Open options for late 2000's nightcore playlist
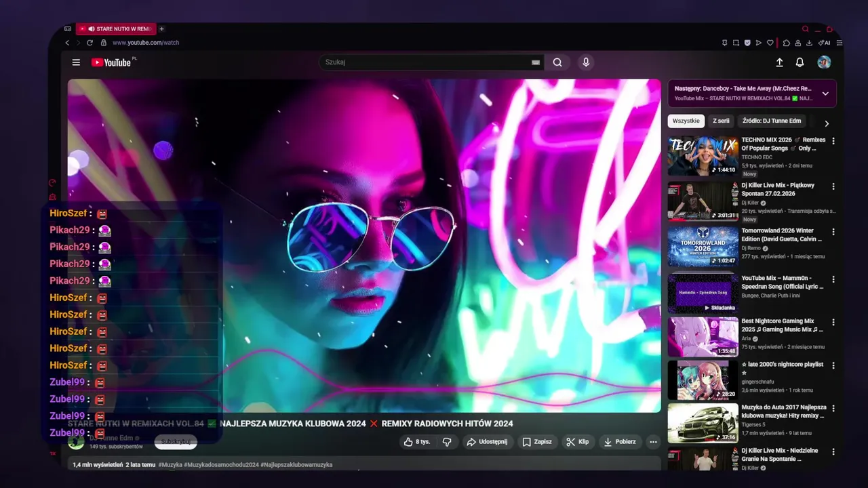The width and height of the screenshot is (868, 488). tap(833, 365)
